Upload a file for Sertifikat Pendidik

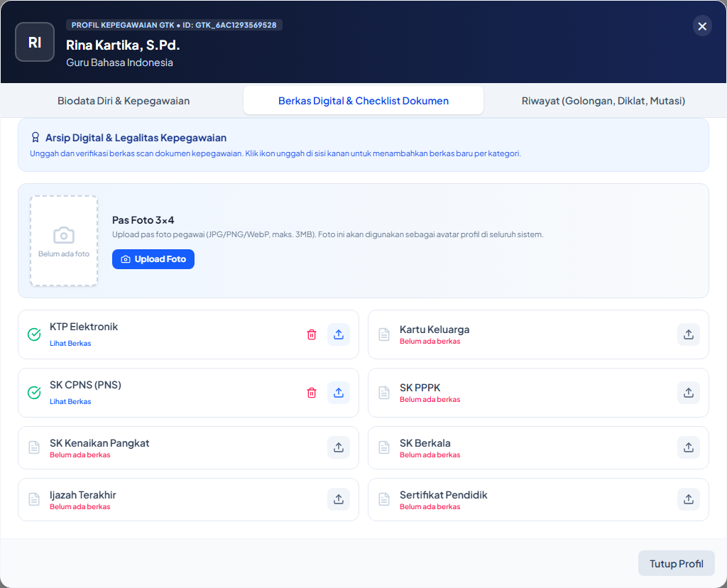[x=689, y=499]
